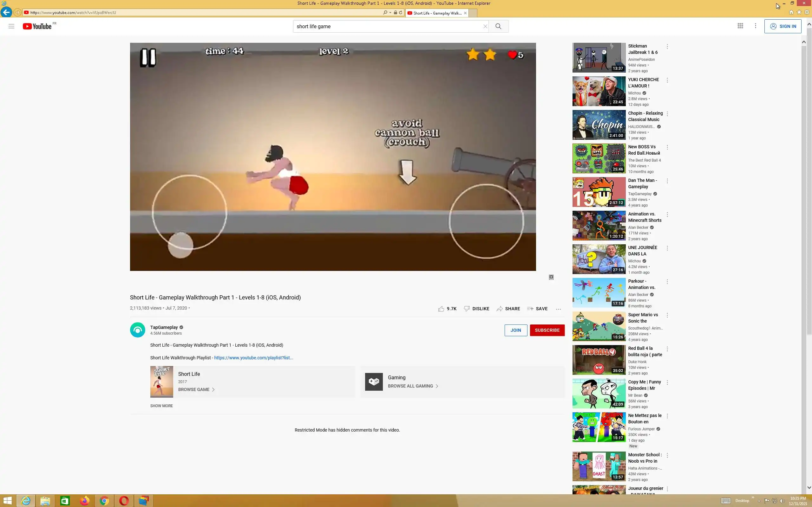Click the search magnifier button
The width and height of the screenshot is (812, 507).
pyautogui.click(x=498, y=26)
